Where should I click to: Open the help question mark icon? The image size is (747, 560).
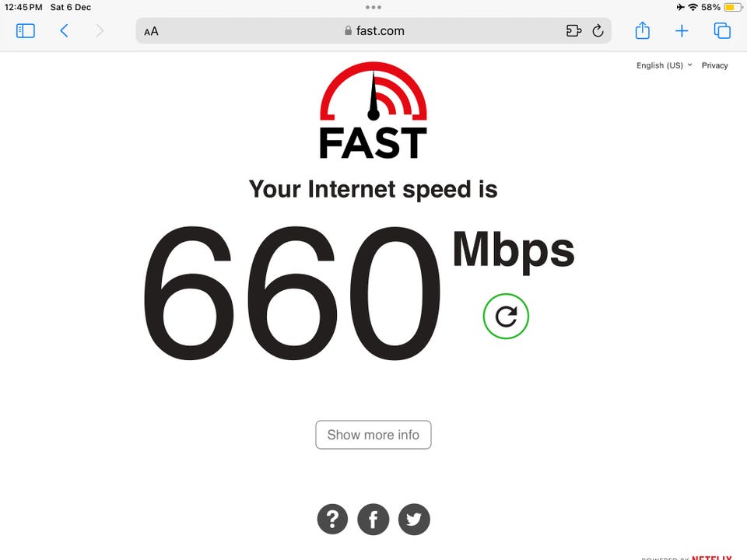332,519
